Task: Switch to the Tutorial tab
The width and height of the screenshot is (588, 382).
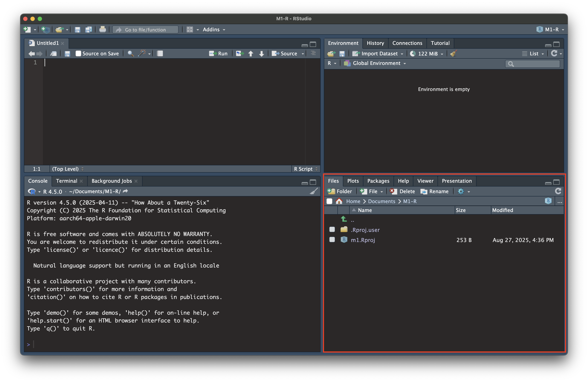Action: [x=440, y=43]
